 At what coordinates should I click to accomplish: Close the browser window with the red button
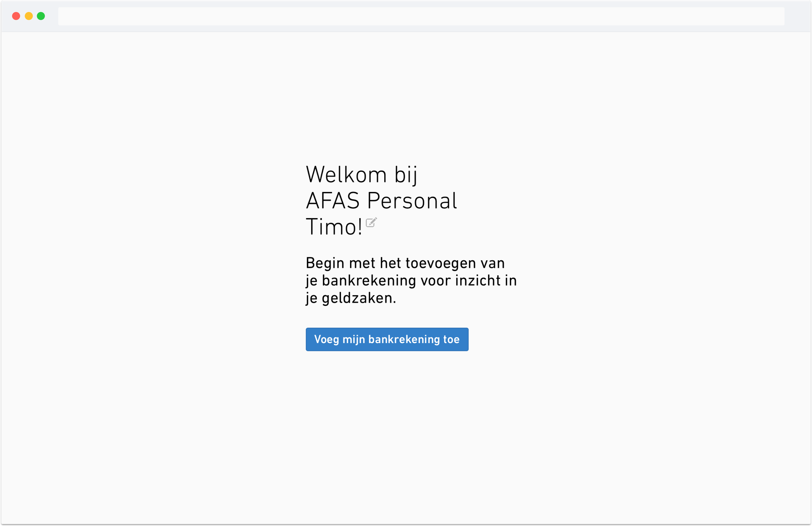click(x=16, y=16)
